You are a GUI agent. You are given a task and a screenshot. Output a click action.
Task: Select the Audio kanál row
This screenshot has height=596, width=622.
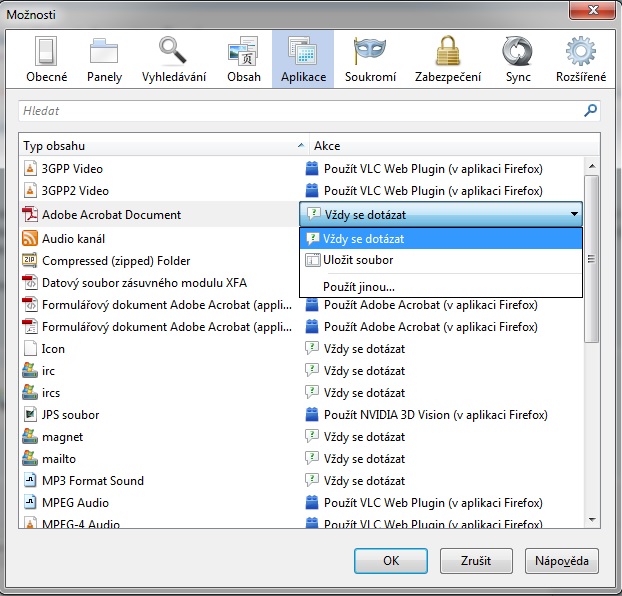159,238
